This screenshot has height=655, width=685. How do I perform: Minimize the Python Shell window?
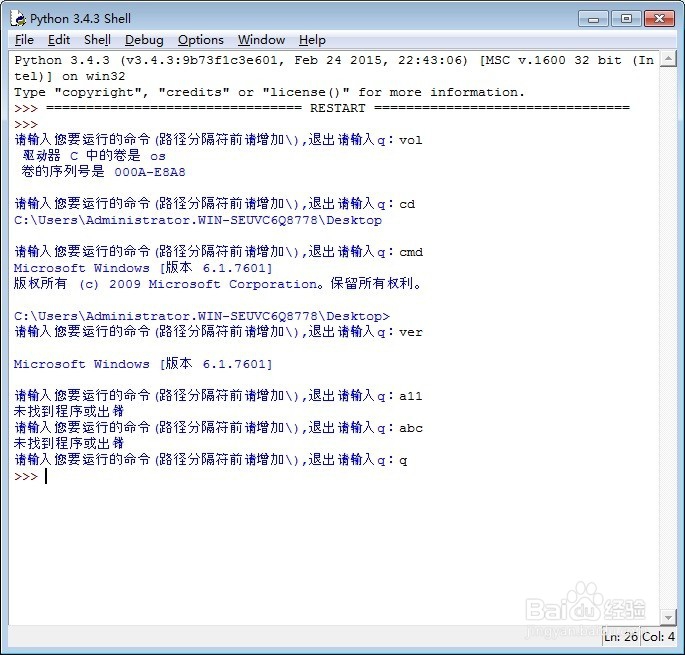(593, 19)
